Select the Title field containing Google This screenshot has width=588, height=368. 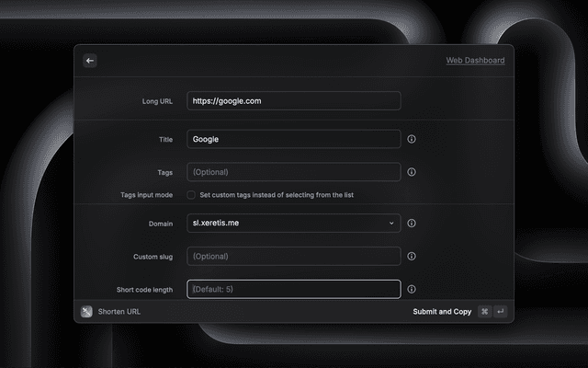pos(293,139)
